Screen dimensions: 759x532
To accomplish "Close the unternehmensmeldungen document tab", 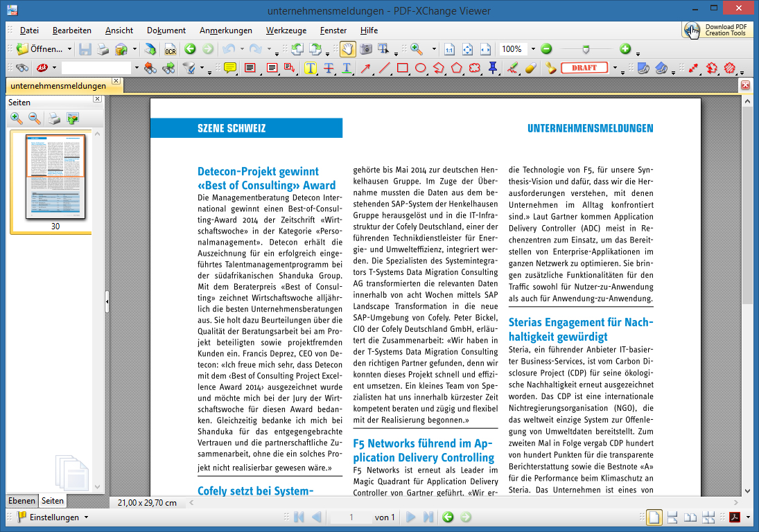I will coord(116,81).
